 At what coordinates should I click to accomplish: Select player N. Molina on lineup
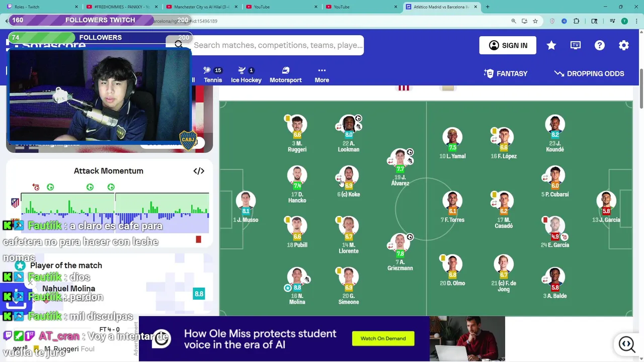[297, 286]
